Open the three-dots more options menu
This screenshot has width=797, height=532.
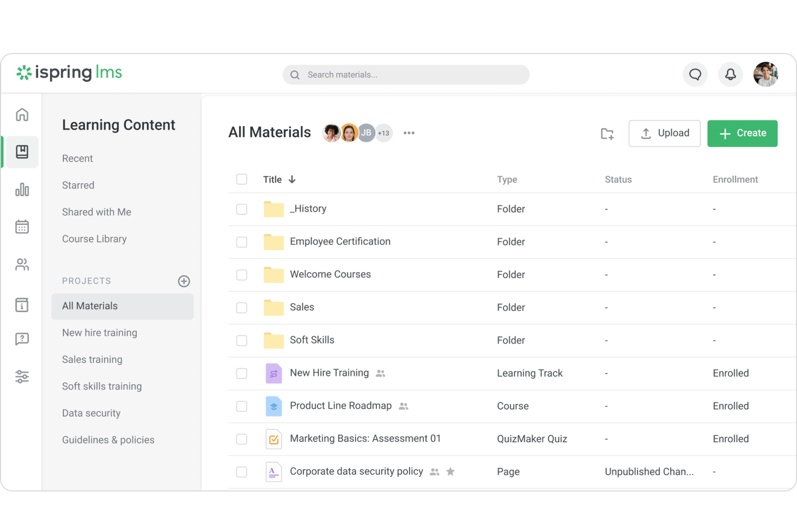[x=409, y=133]
